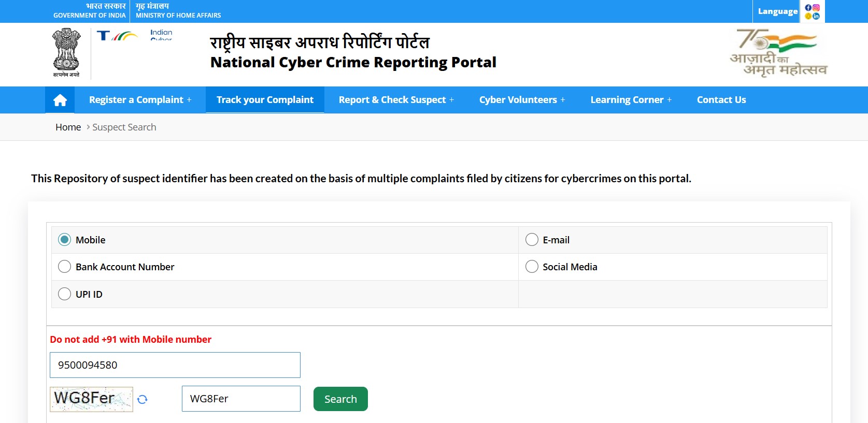Viewport: 868px width, 423px height.
Task: Expand Report & Check Suspect dropdown
Action: 396,100
